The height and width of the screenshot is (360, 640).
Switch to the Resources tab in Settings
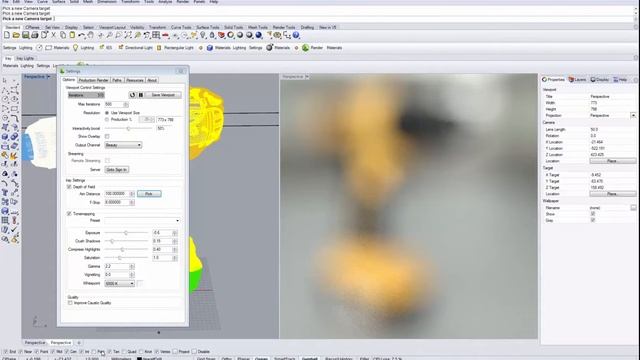click(x=135, y=80)
